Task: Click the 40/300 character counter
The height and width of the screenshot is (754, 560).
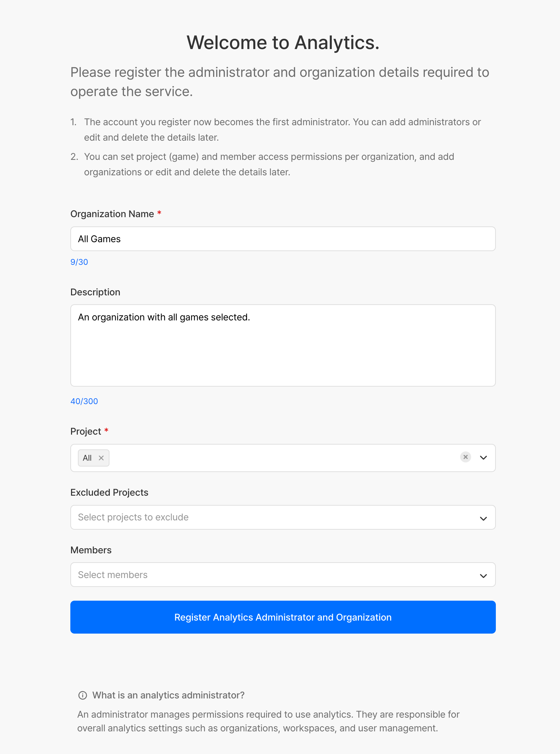Action: click(x=84, y=401)
